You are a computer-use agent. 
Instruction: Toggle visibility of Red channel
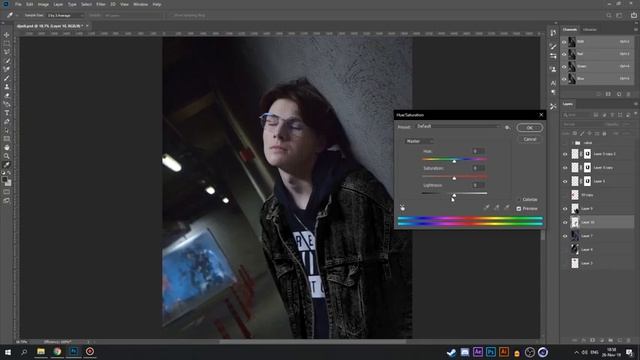coord(564,54)
